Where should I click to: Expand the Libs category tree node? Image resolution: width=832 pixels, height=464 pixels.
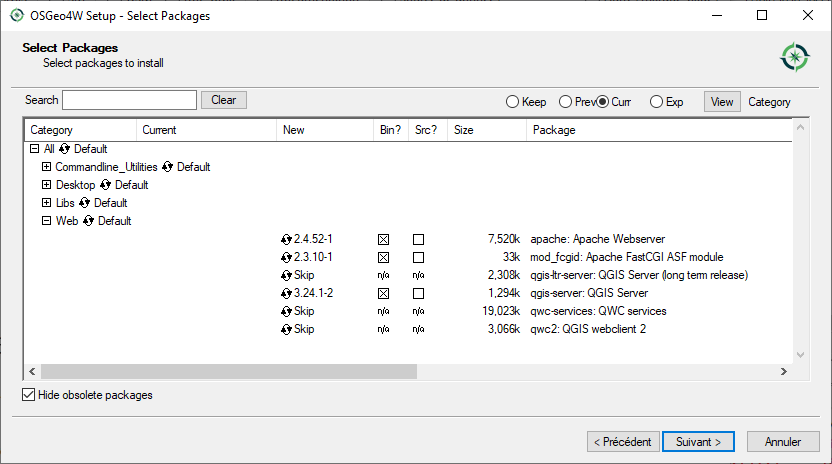coord(46,203)
